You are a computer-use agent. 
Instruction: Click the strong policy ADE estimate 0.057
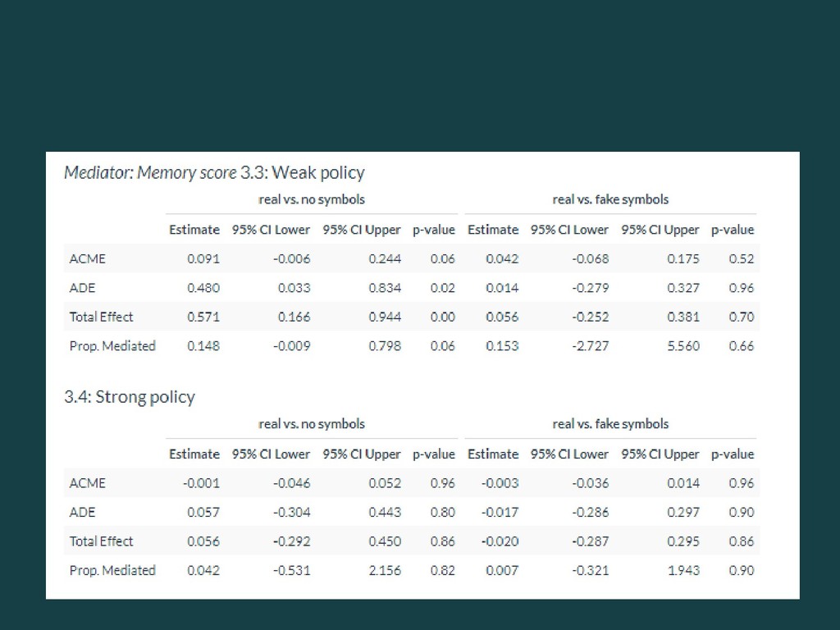tap(203, 512)
